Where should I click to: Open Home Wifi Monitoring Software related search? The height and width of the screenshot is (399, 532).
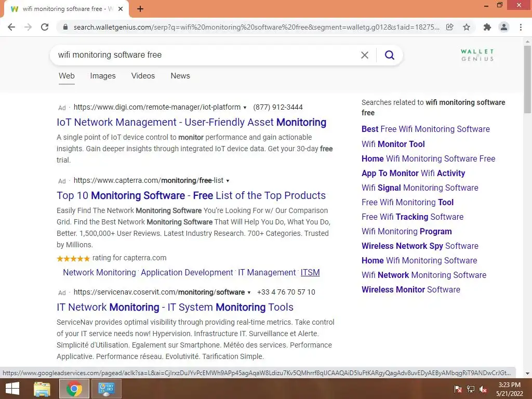pos(419,261)
